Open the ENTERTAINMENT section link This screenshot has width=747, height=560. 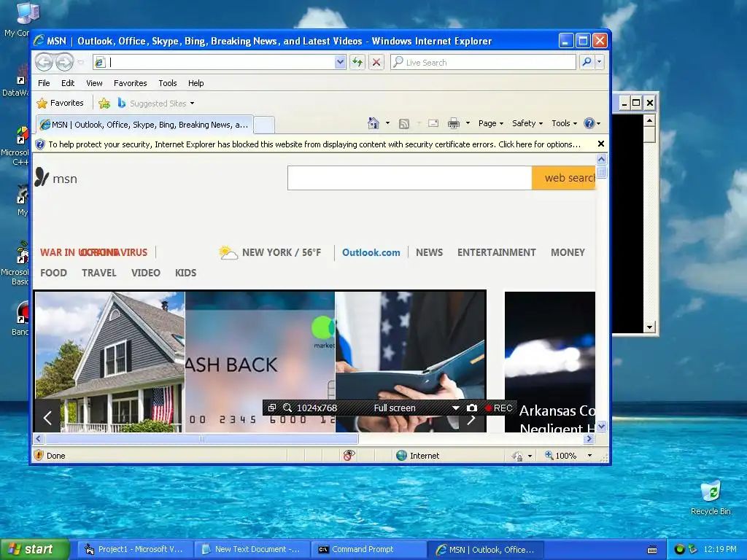(496, 252)
